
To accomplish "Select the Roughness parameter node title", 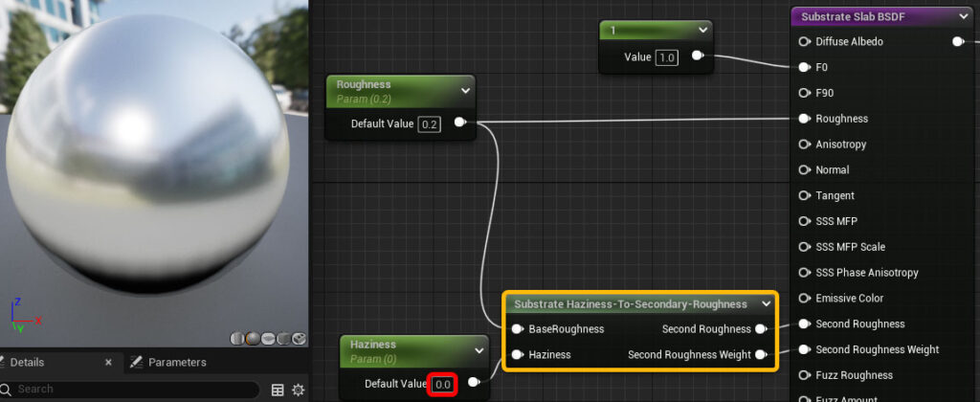I will pos(364,84).
